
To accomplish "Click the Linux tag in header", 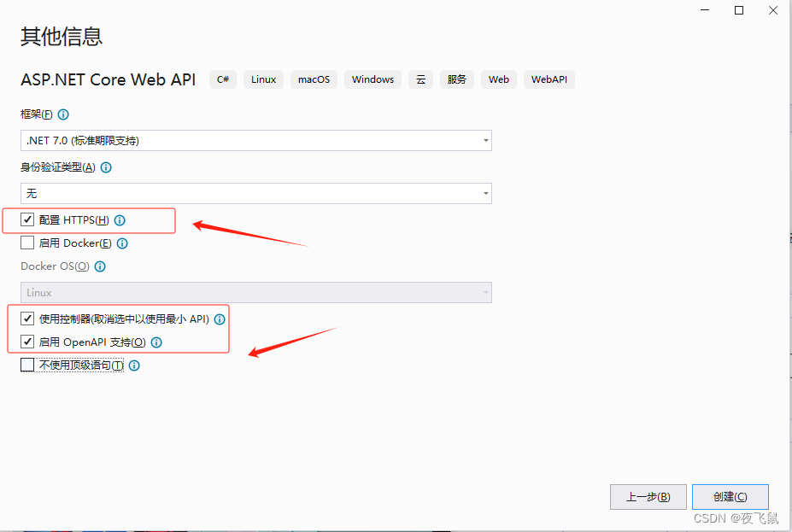I will coord(264,79).
